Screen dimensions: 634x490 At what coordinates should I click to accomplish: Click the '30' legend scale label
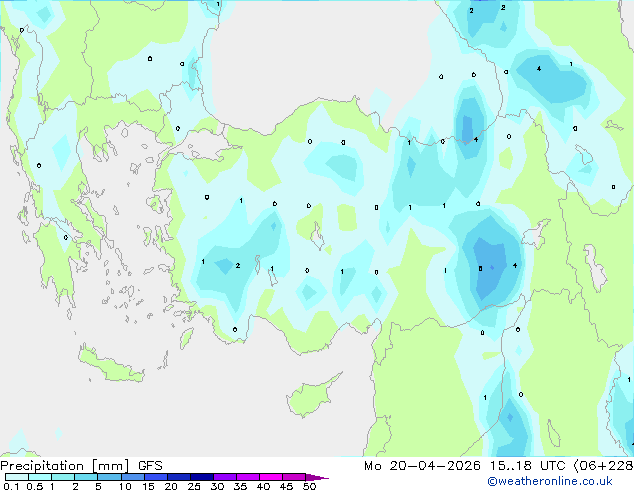pyautogui.click(x=217, y=486)
